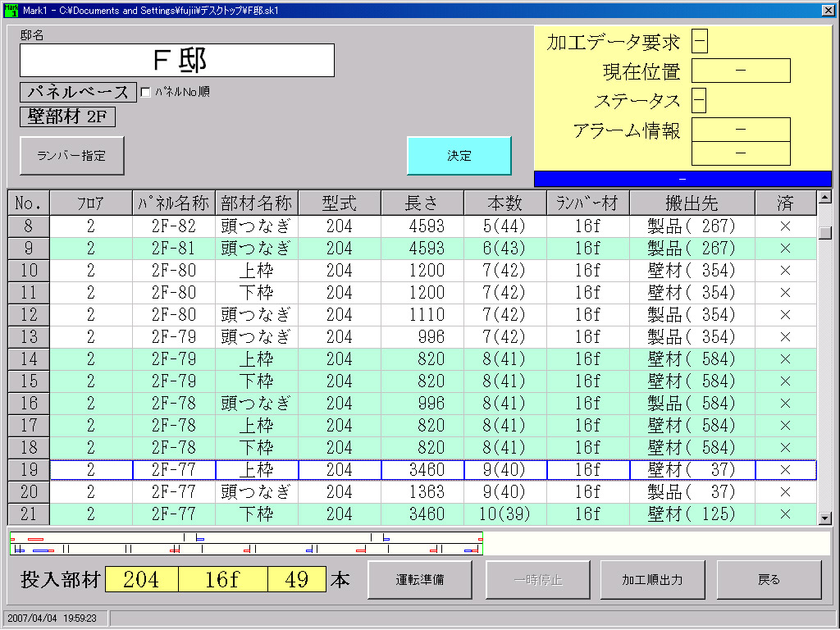Select the 邸名 input field
Screen dimensions: 840x630
[x=177, y=61]
